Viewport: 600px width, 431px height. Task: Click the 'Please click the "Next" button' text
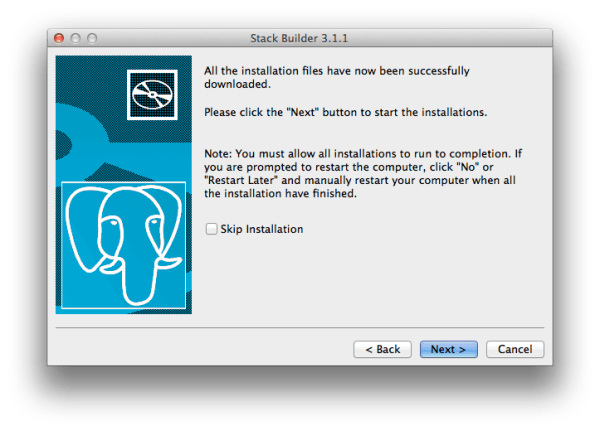point(346,112)
